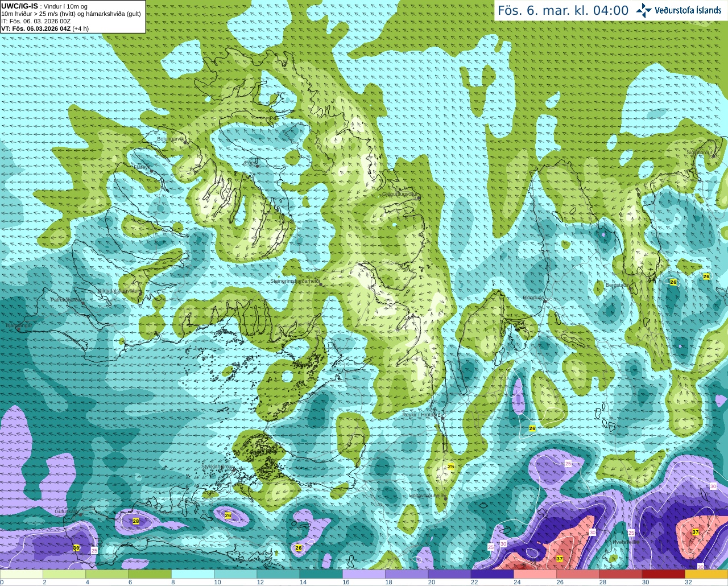Pick the light cyan 8–10 legend swatch
The image size is (728, 586).
click(x=193, y=574)
